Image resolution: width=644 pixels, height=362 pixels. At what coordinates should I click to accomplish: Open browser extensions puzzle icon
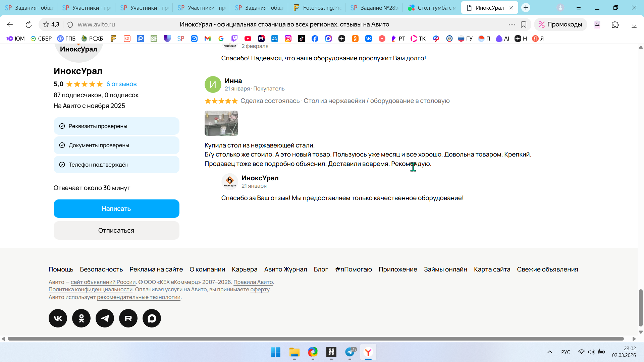coord(615,24)
